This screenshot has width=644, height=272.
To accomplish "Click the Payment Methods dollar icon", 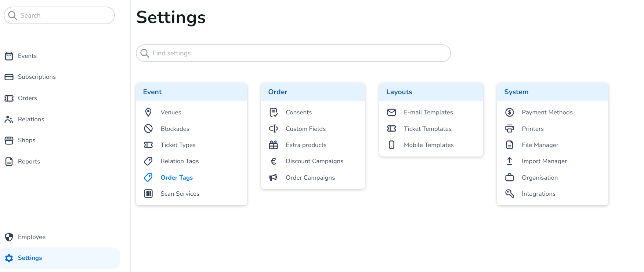I will click(x=510, y=112).
